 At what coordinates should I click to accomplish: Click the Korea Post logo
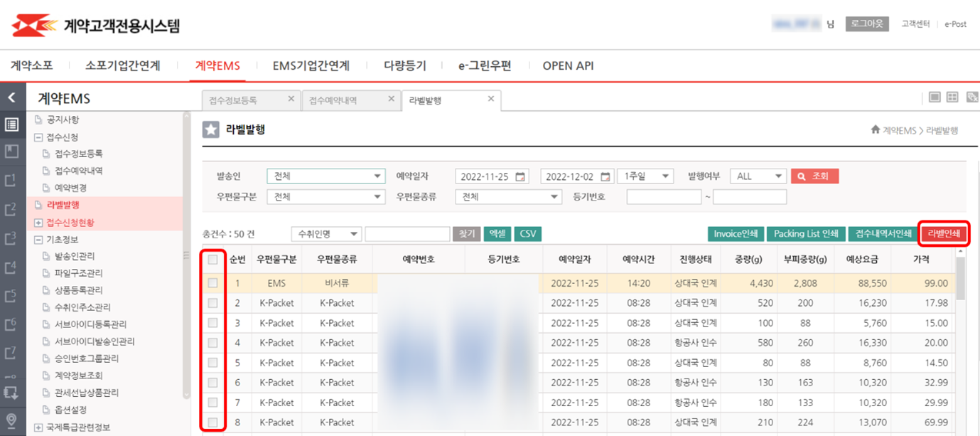34,26
